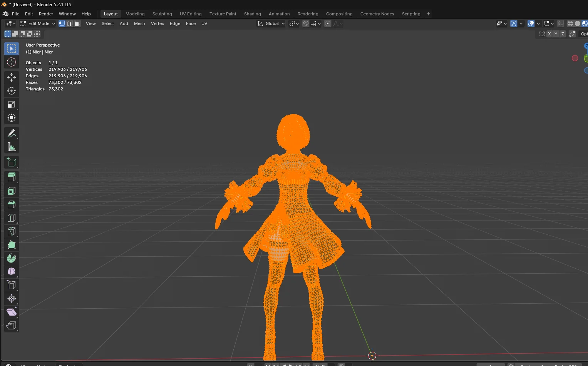Toggle auto merge vertices
588x366 pixels.
tap(572, 34)
